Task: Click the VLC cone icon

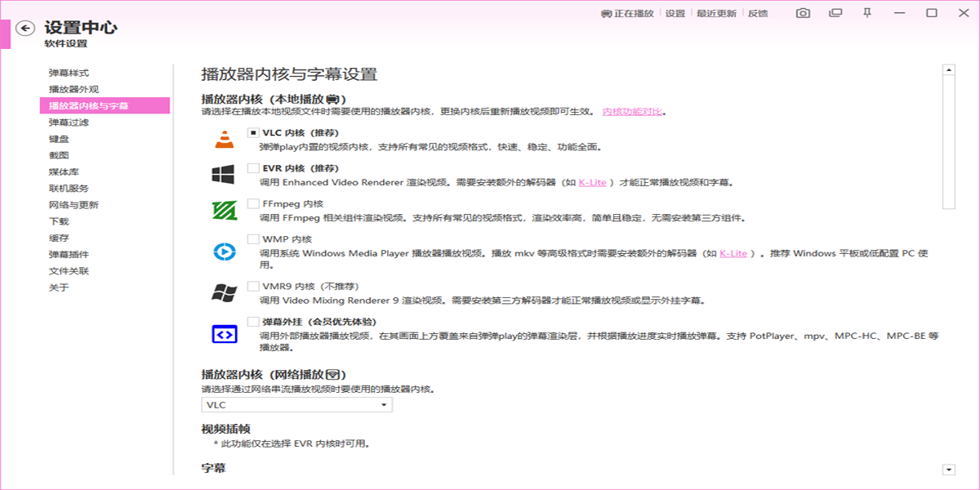Action: [224, 139]
